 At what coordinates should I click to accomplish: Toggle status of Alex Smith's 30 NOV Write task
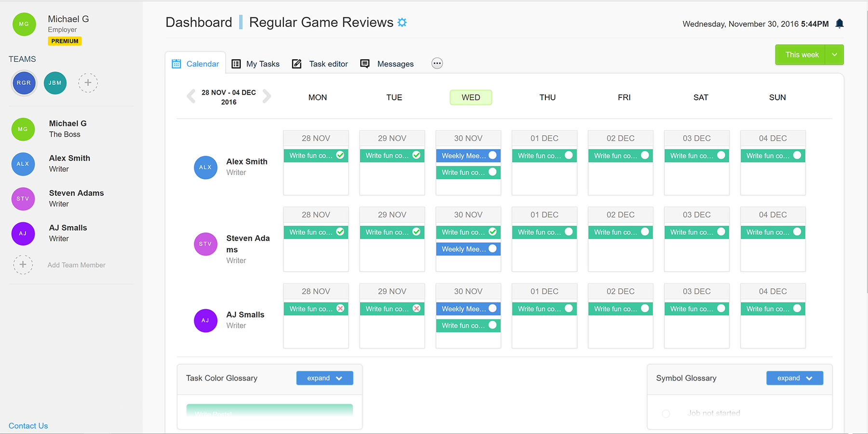click(492, 172)
